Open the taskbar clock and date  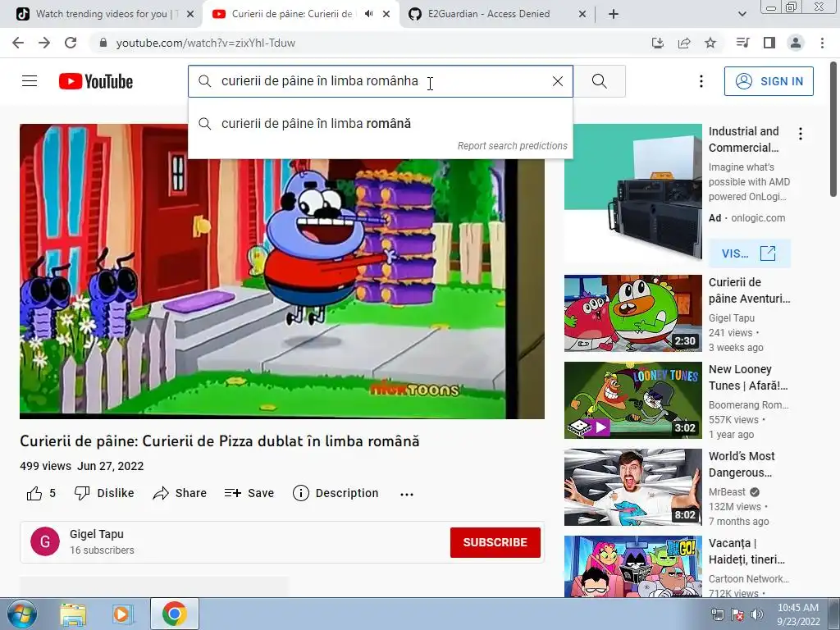click(798, 614)
